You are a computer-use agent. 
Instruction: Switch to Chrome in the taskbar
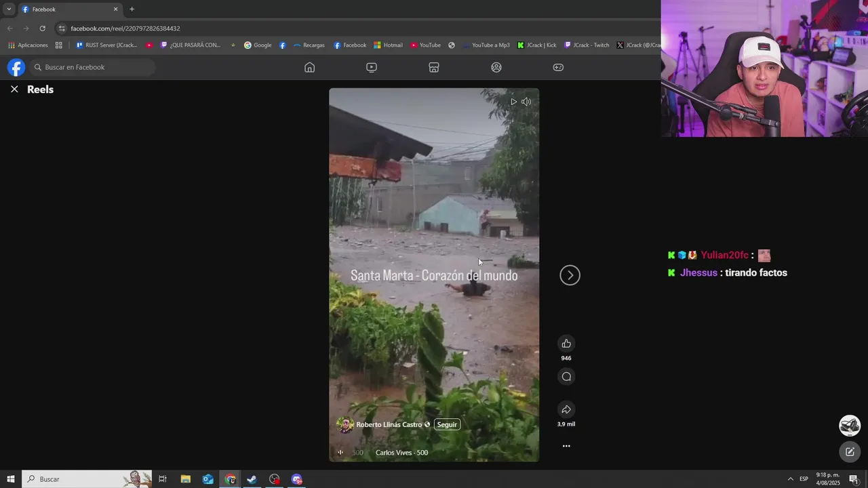(x=231, y=479)
